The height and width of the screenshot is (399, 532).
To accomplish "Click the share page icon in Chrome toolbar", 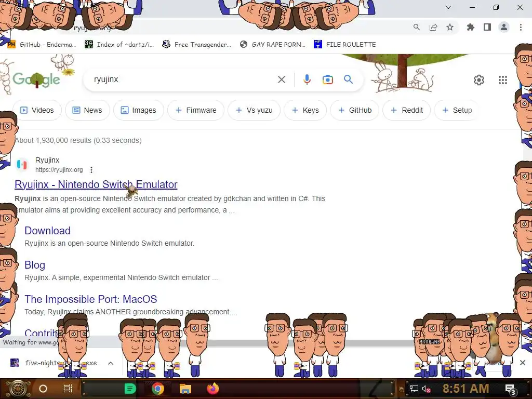I will tap(433, 27).
